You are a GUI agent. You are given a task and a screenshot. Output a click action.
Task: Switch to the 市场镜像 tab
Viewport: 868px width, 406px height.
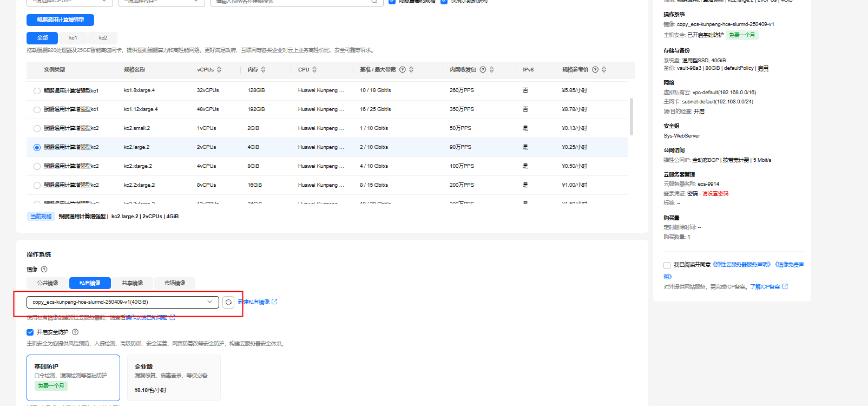[175, 283]
